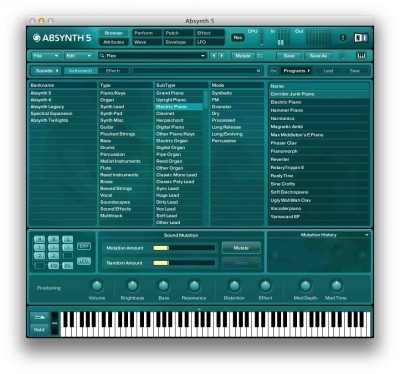Expand the preset name dropdown
400x374 pixels.
coord(203,56)
